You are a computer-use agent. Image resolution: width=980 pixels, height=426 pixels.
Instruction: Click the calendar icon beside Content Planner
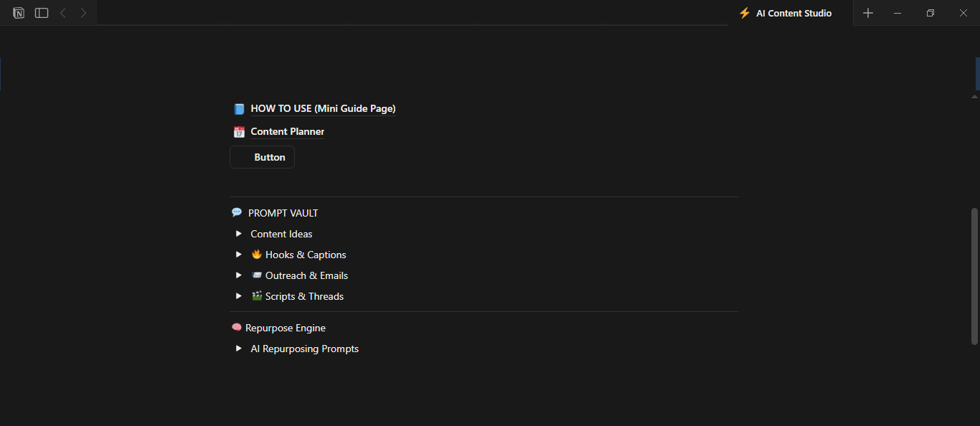pos(239,131)
